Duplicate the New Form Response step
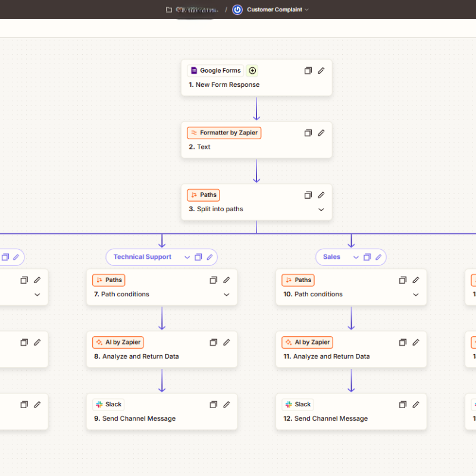The height and width of the screenshot is (476, 476). [x=308, y=71]
